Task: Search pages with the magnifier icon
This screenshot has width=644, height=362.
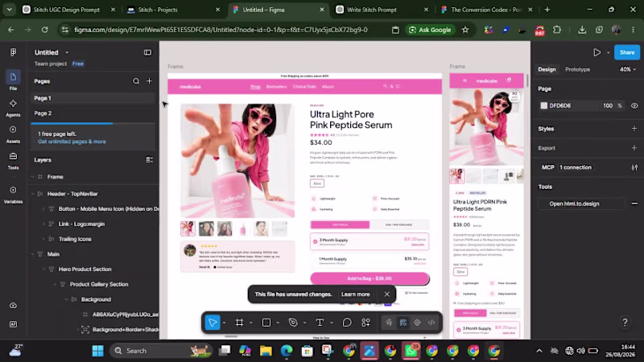Action: [x=136, y=81]
